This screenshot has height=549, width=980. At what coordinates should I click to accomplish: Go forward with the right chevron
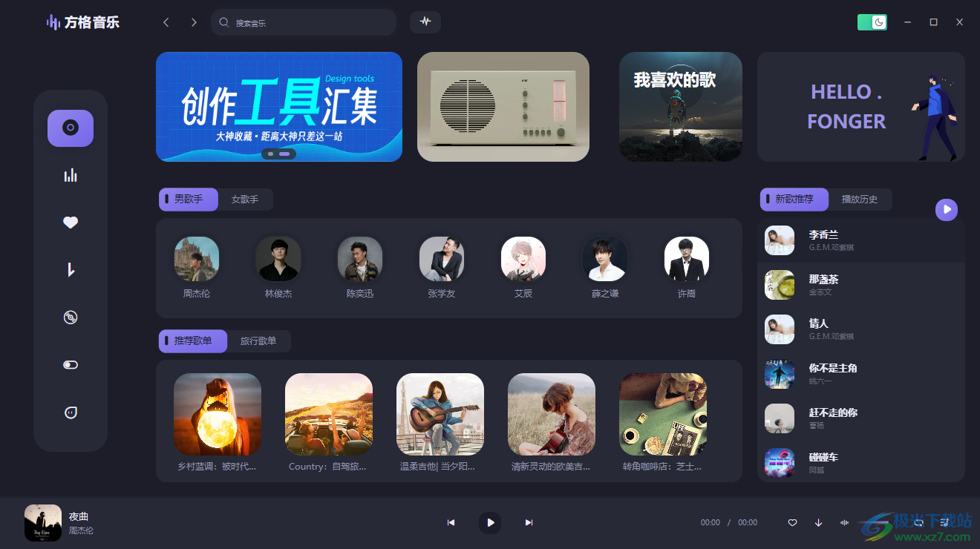[x=194, y=22]
